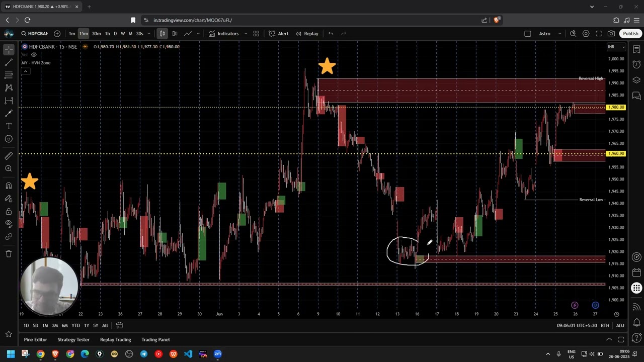Toggle Vol indicator visibility eye

(x=34, y=55)
